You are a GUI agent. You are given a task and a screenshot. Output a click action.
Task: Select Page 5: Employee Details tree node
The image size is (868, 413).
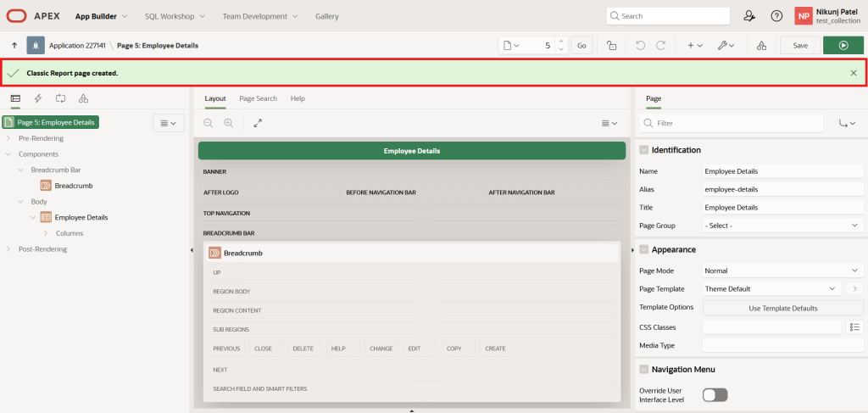pyautogui.click(x=50, y=122)
